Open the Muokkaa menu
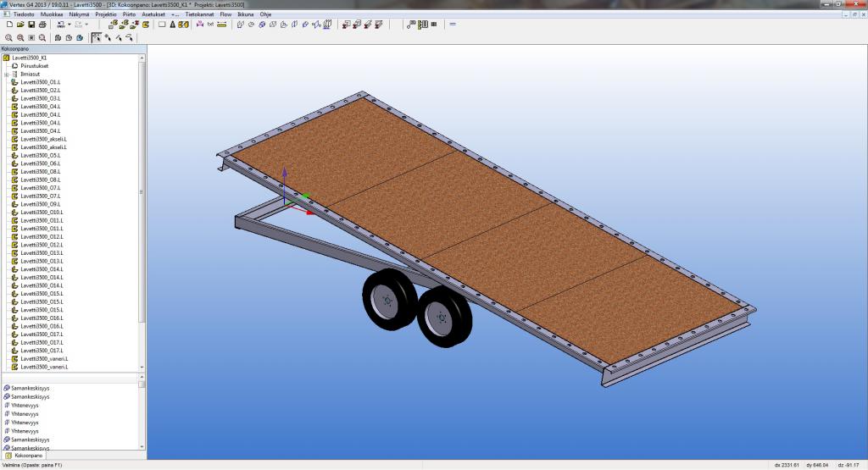 point(52,14)
